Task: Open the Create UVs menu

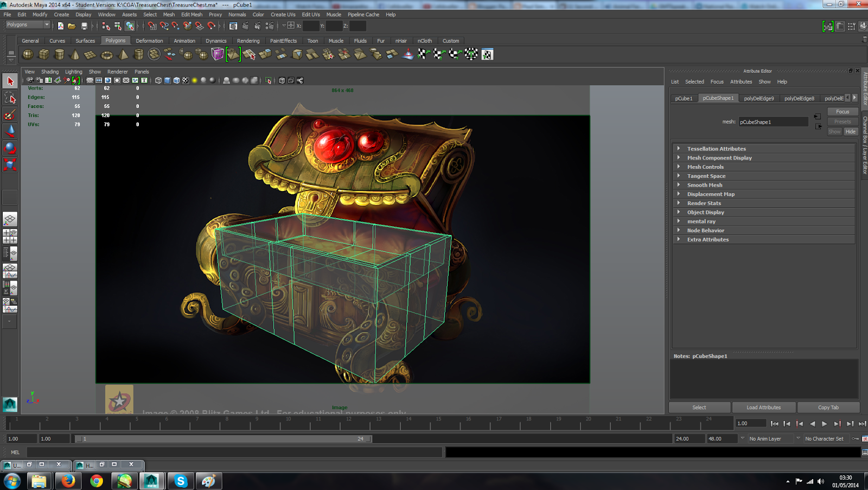Action: coord(283,15)
